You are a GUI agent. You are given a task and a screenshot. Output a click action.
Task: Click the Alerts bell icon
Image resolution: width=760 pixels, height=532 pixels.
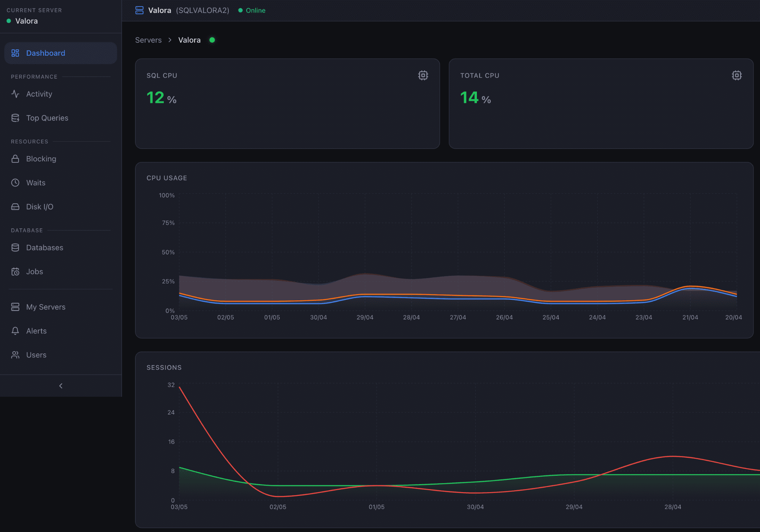click(15, 331)
